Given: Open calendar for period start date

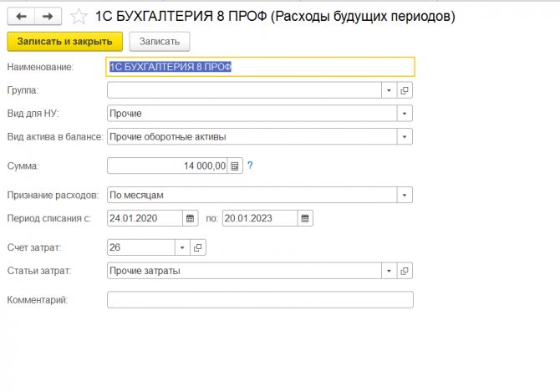Looking at the screenshot, I should point(190,218).
